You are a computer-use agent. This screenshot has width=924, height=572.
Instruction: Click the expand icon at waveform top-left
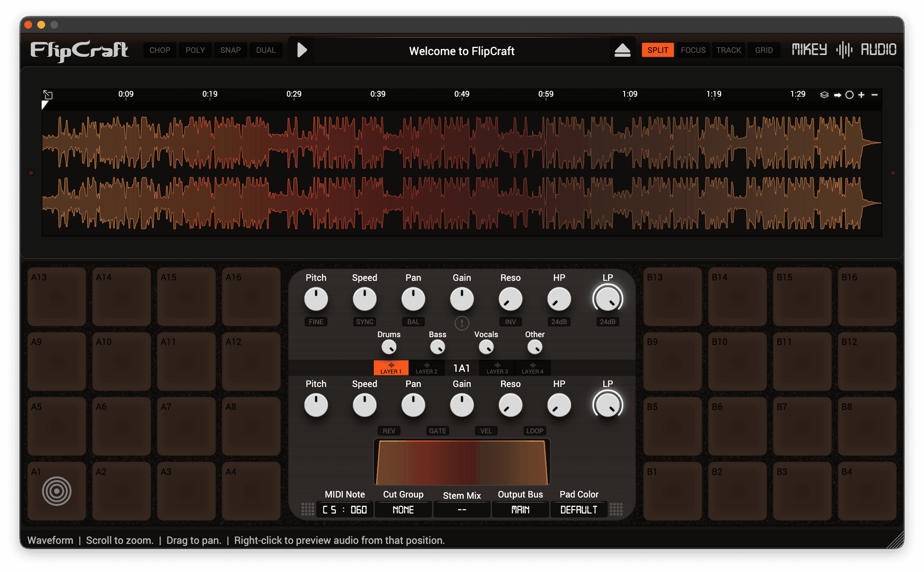(x=48, y=94)
